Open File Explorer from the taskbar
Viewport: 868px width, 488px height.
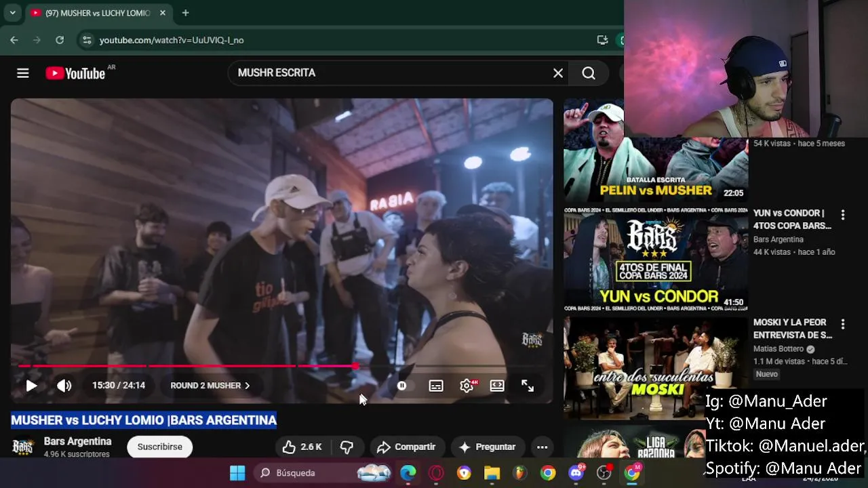(492, 473)
